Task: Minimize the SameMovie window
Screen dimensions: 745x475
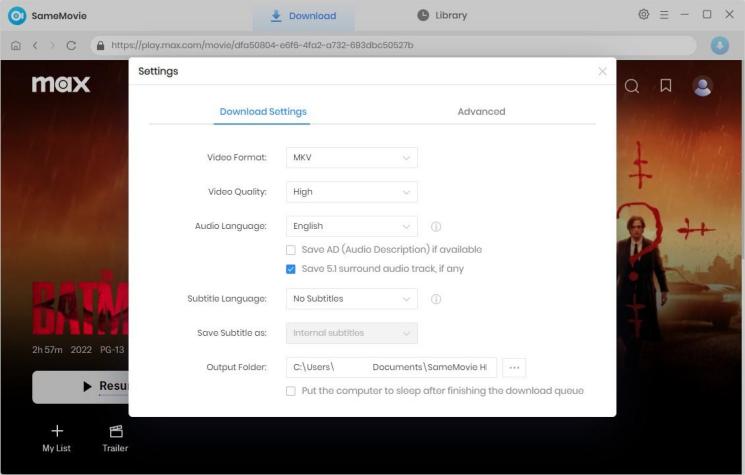Action: (x=684, y=15)
